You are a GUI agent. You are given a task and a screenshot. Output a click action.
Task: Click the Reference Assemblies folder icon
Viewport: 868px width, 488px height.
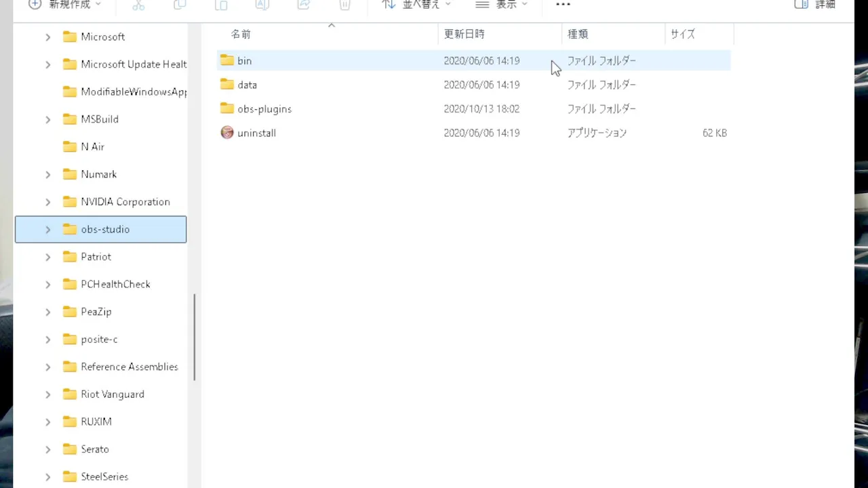[69, 367]
